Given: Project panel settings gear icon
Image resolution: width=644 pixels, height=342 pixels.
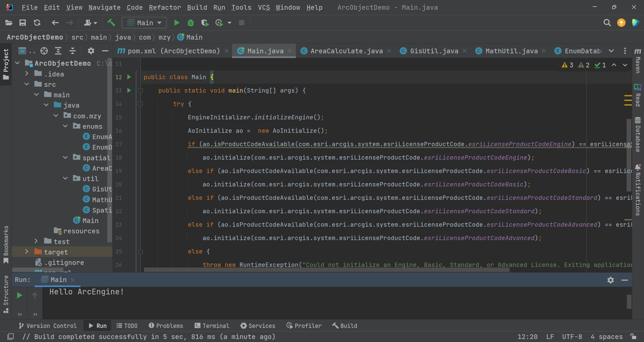Looking at the screenshot, I should (x=91, y=51).
